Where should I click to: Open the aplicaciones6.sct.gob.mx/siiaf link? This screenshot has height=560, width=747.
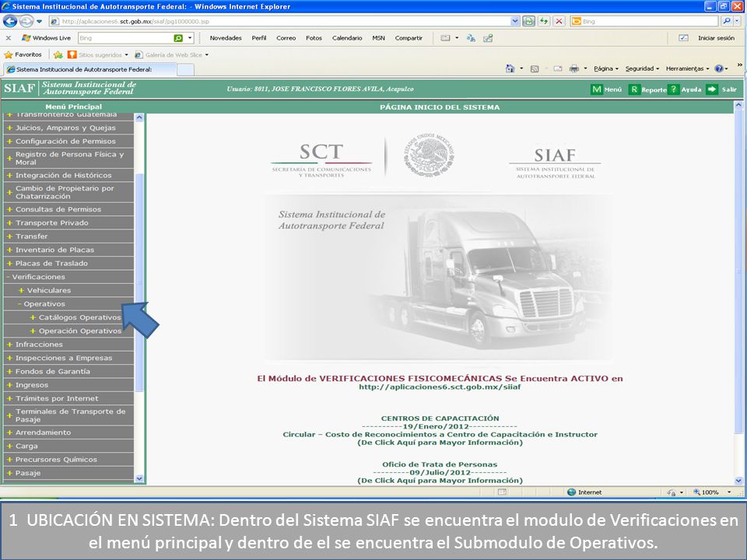coord(440,387)
